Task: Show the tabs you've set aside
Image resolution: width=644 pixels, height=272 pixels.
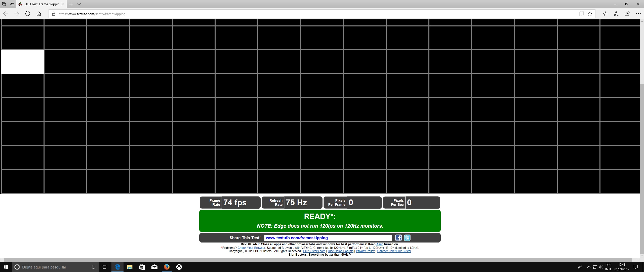Action: pos(4,4)
